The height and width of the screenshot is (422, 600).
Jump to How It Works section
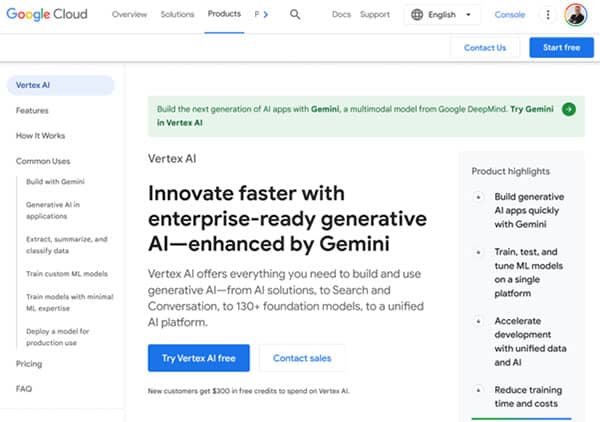41,135
